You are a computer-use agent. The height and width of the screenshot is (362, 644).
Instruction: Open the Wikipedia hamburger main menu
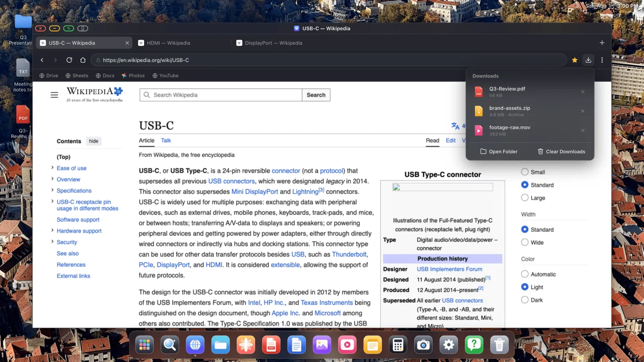point(54,95)
